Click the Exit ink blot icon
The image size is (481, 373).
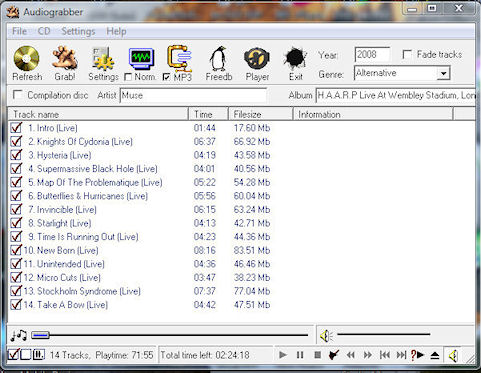click(x=295, y=59)
